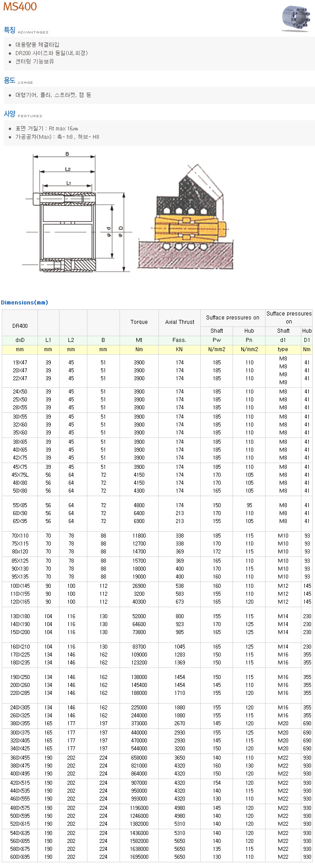
Task: Click the 대용량용 체결타입 bullet line
Action: point(37,45)
